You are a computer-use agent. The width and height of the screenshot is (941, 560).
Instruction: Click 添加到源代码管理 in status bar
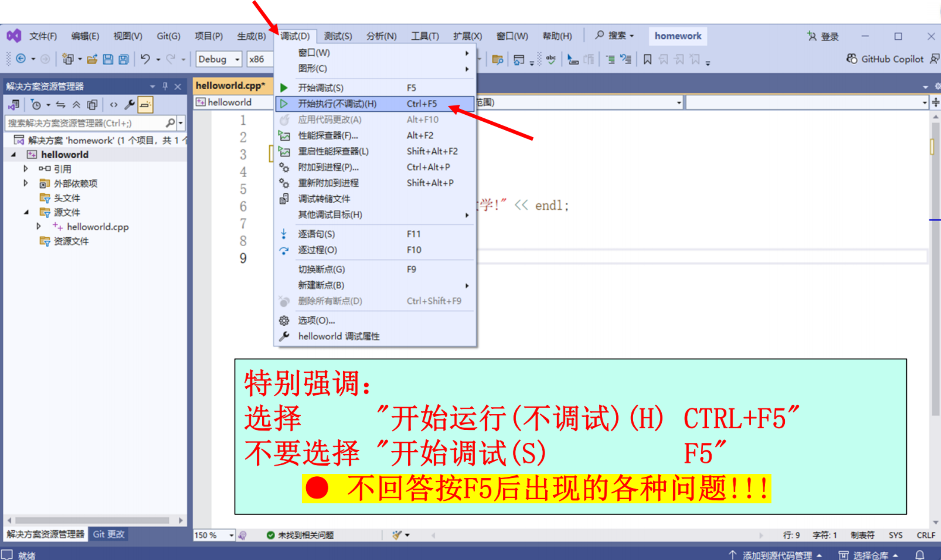(776, 555)
